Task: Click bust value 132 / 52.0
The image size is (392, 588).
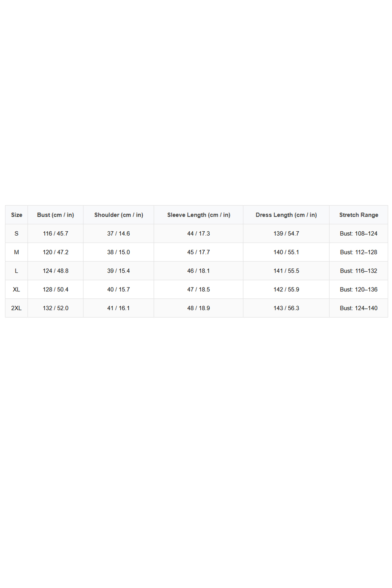Action: [55, 308]
